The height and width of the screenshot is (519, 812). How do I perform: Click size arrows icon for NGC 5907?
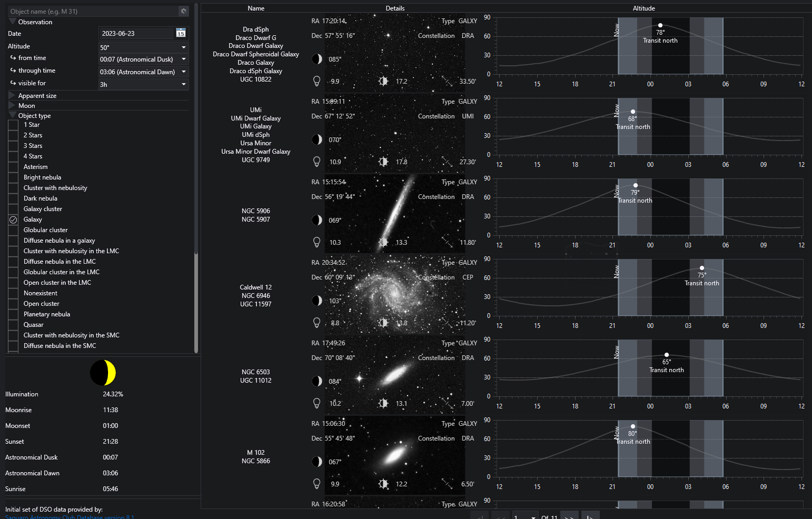tap(447, 242)
